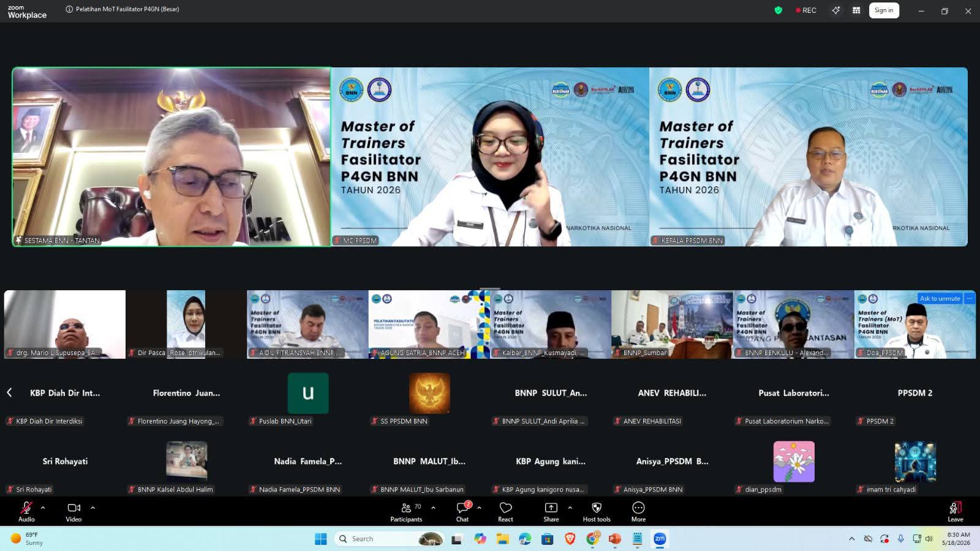Screen dimensions: 980x551
Task: Open Host tools menu
Action: pyautogui.click(x=597, y=512)
